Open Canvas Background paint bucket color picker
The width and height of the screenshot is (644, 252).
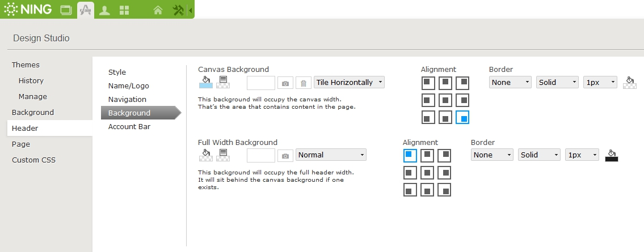[206, 82]
